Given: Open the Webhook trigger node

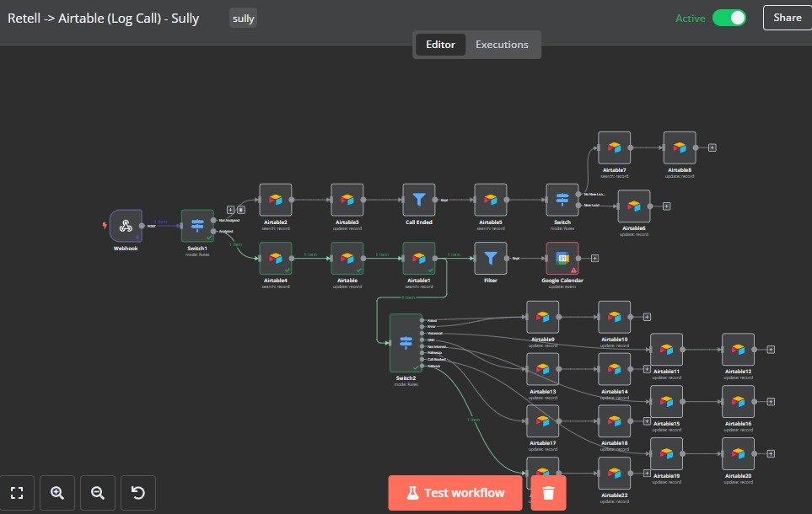Looking at the screenshot, I should pyautogui.click(x=126, y=226).
